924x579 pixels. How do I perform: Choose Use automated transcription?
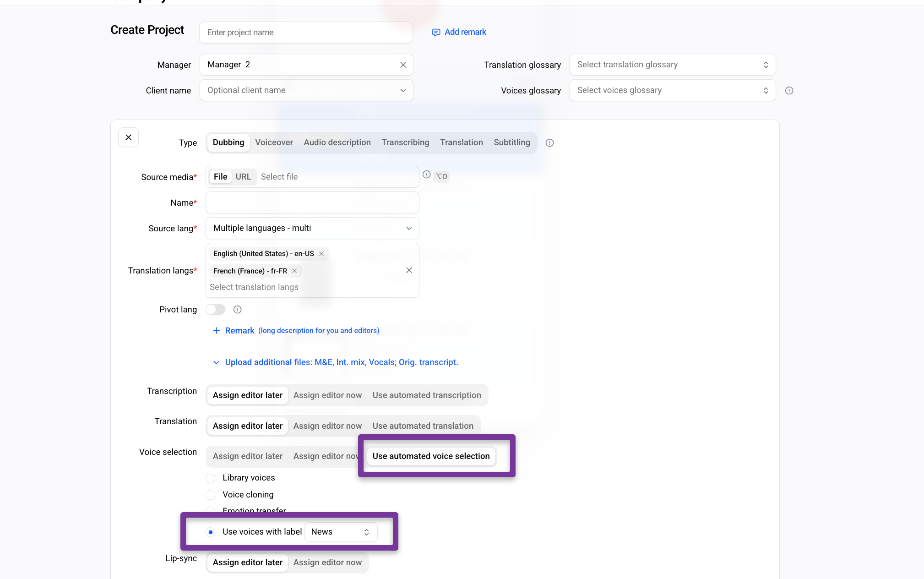coord(427,395)
